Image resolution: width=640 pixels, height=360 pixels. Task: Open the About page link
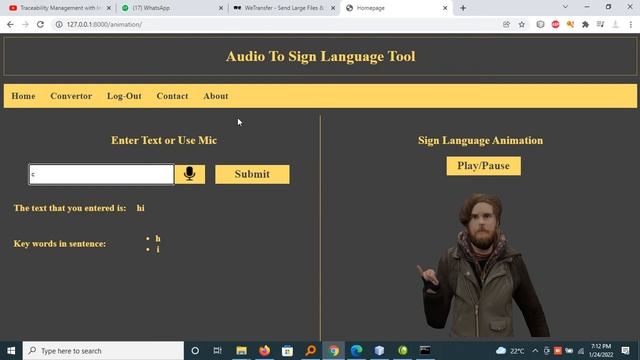216,96
